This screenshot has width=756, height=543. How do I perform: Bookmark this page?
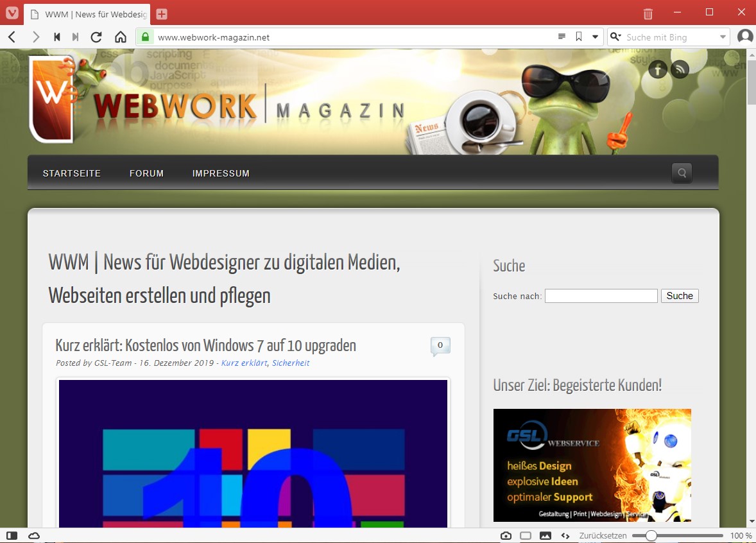(x=579, y=37)
